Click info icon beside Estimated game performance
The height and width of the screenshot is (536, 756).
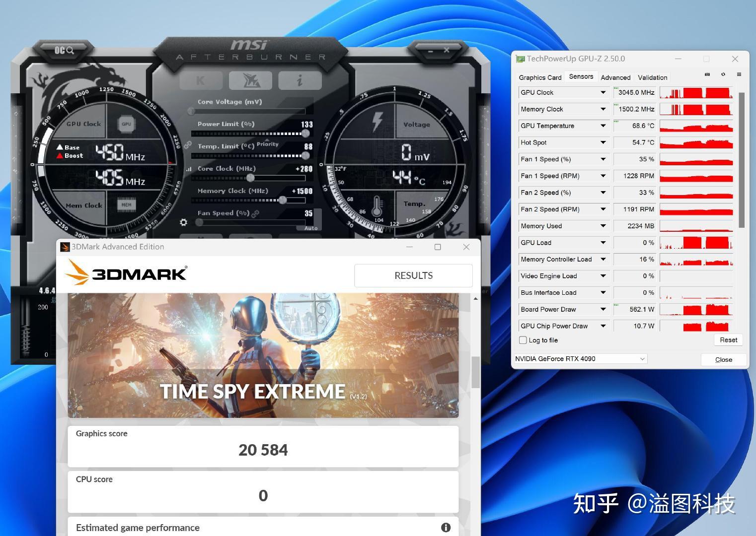446,528
